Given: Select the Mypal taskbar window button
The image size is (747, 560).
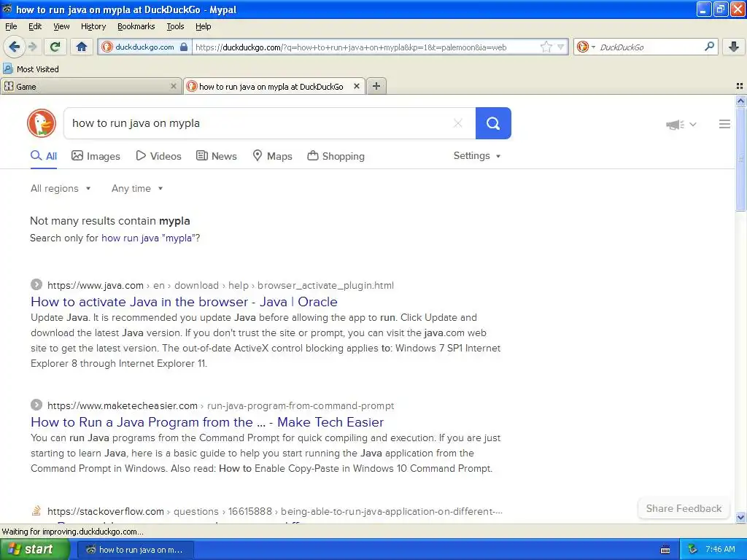Looking at the screenshot, I should tap(135, 550).
